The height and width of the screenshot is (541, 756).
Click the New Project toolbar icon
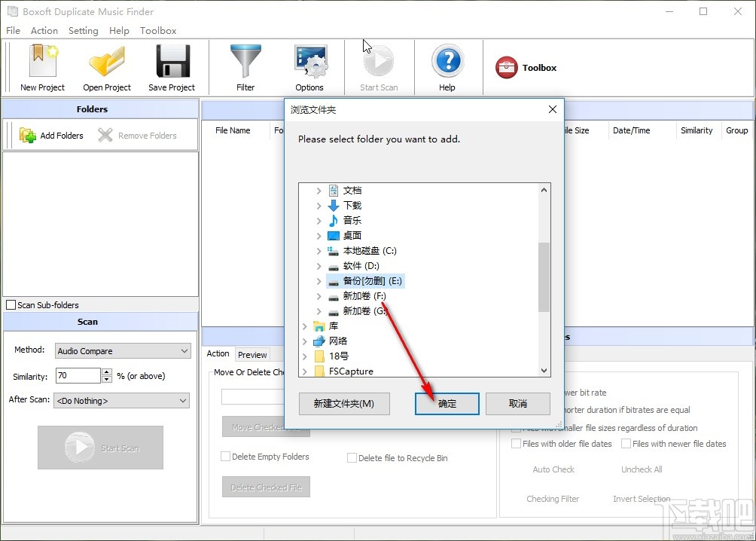pyautogui.click(x=42, y=61)
